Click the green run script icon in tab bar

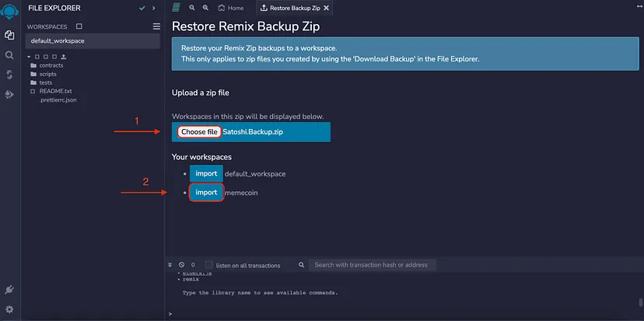pyautogui.click(x=177, y=8)
